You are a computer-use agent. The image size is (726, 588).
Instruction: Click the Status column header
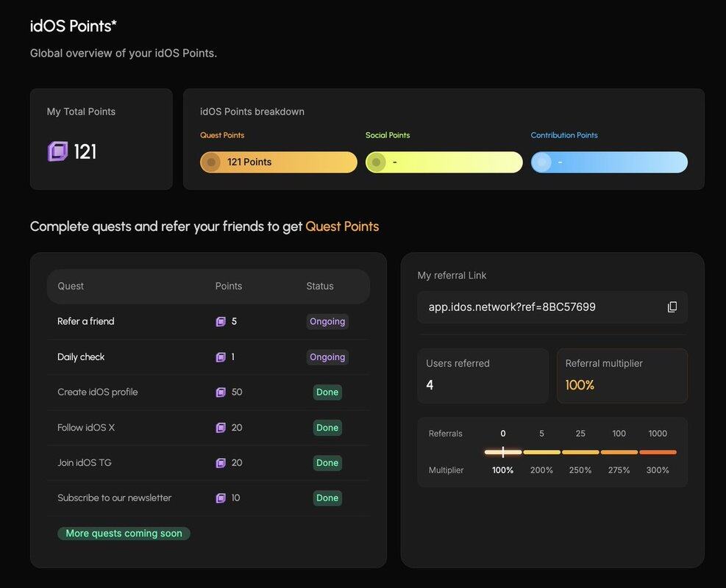coord(320,286)
